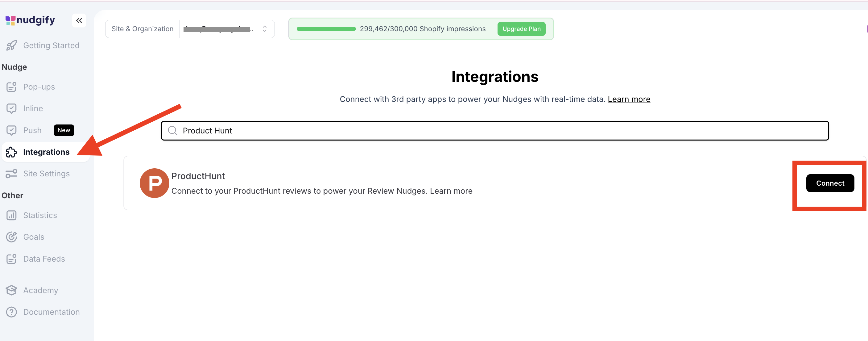The width and height of the screenshot is (868, 341).
Task: Click the Integrations puzzle piece icon
Action: (x=11, y=152)
